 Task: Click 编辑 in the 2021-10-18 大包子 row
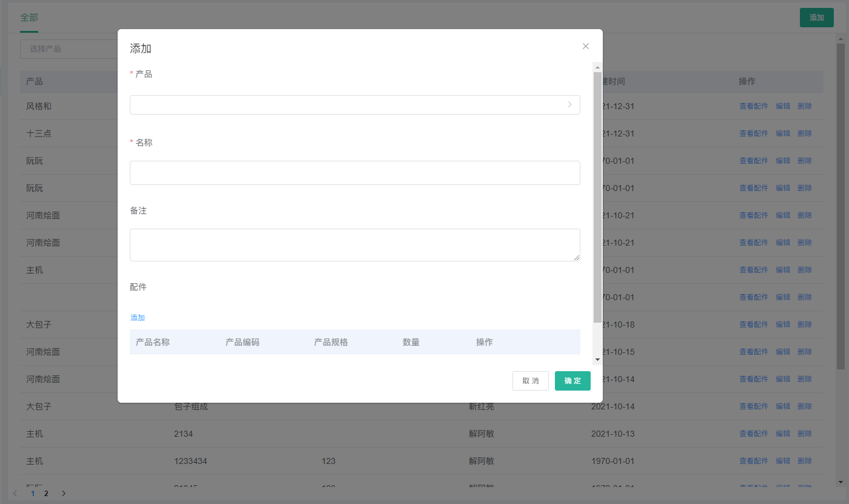click(783, 324)
